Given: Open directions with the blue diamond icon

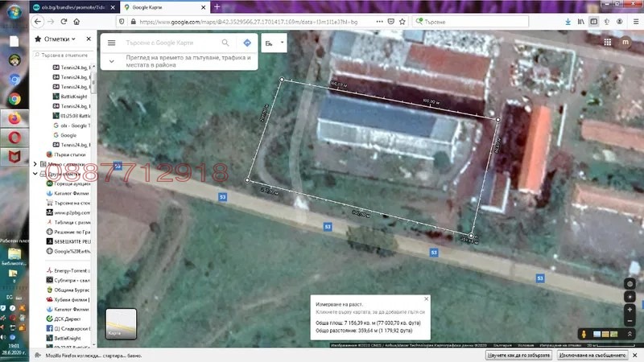Looking at the screenshot, I should coord(247,43).
